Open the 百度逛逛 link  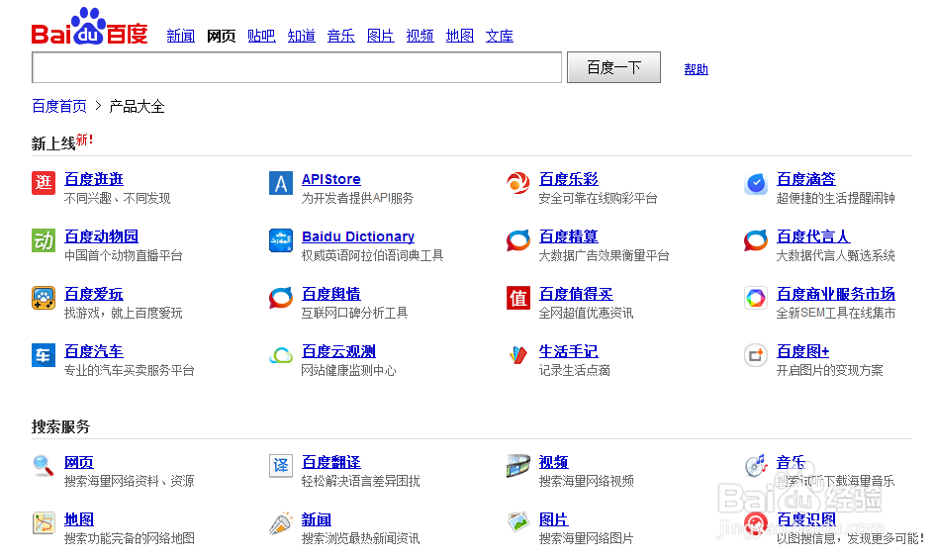[94, 179]
